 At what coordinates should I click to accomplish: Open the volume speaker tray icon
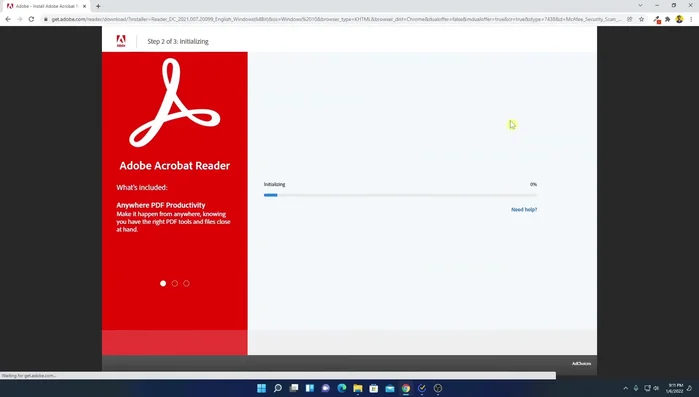coord(656,389)
